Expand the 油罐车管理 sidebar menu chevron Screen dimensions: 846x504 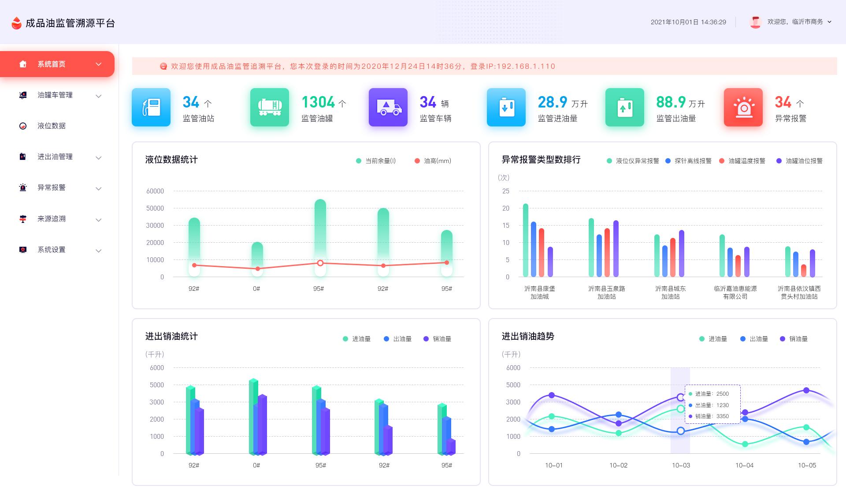[x=99, y=96]
